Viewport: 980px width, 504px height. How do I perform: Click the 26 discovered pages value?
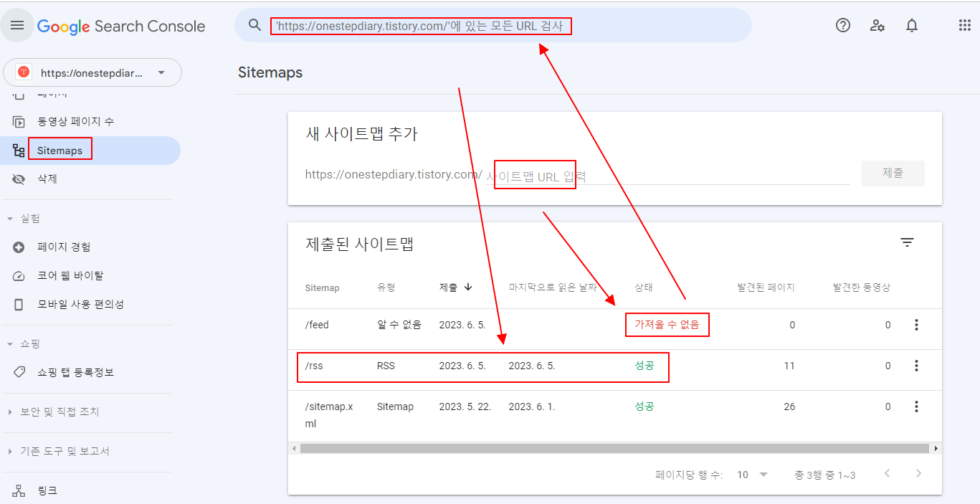coord(789,406)
